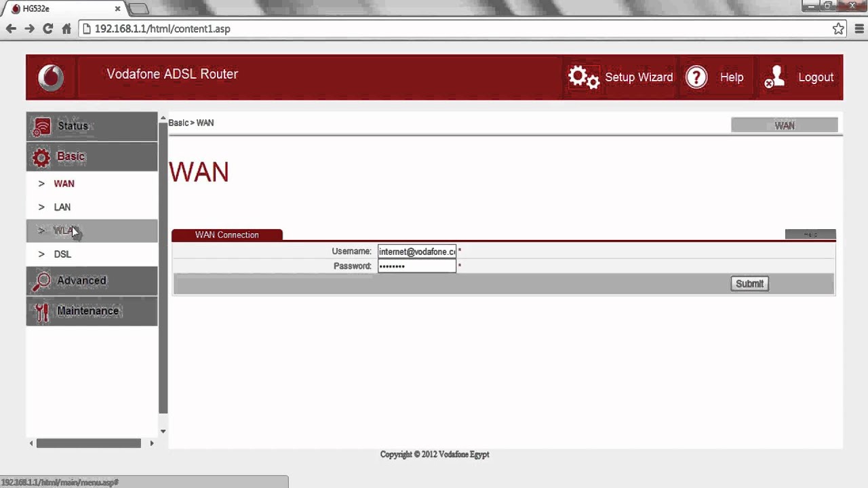Select WLAN in Basic submenu
868x488 pixels.
(x=92, y=230)
